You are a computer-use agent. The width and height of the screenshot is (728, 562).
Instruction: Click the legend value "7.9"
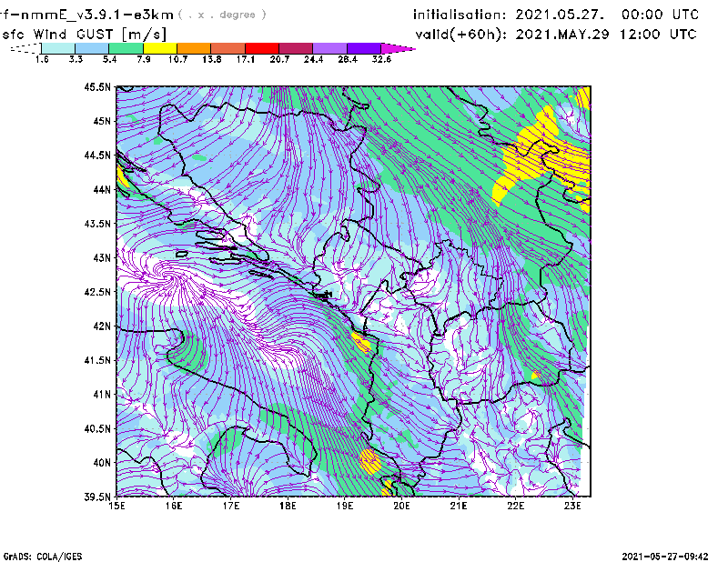[144, 59]
